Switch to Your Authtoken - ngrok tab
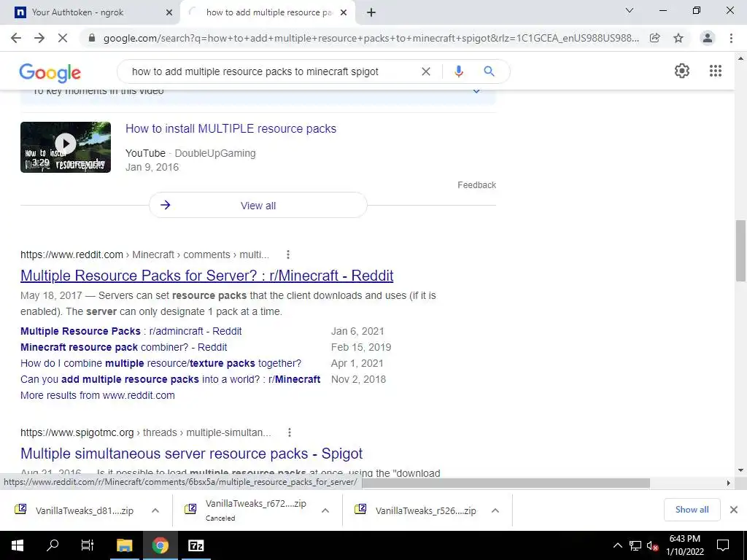This screenshot has height=560, width=747. point(89,12)
